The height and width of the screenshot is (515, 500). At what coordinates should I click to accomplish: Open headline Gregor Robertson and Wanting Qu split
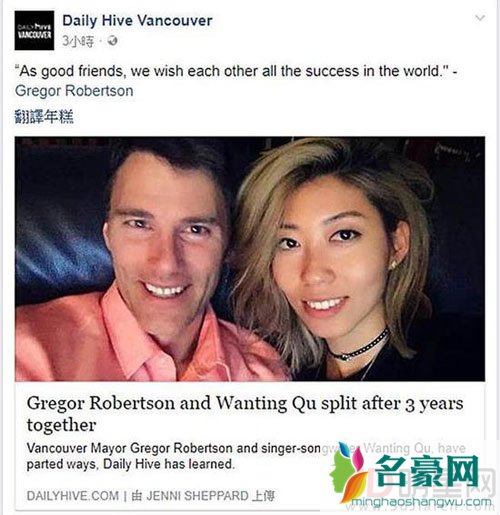point(245,414)
